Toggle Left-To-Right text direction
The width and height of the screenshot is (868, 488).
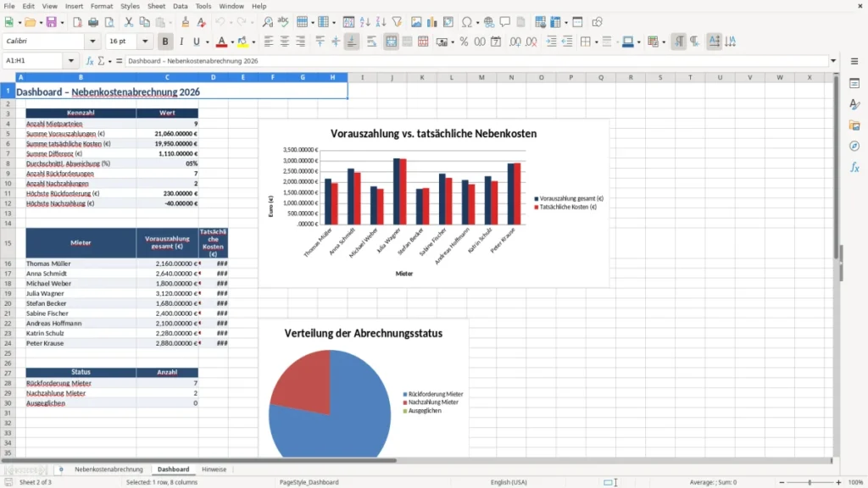click(679, 42)
